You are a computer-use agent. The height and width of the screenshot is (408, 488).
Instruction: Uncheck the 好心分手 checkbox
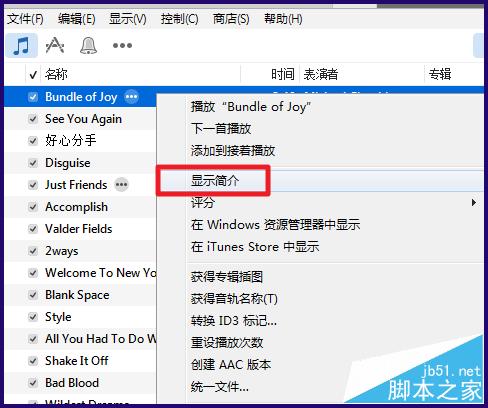point(33,141)
